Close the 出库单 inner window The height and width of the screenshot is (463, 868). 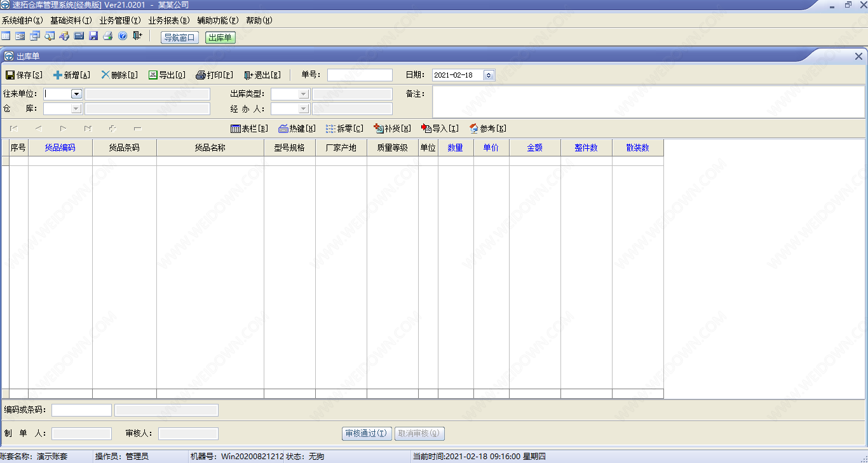(x=858, y=56)
